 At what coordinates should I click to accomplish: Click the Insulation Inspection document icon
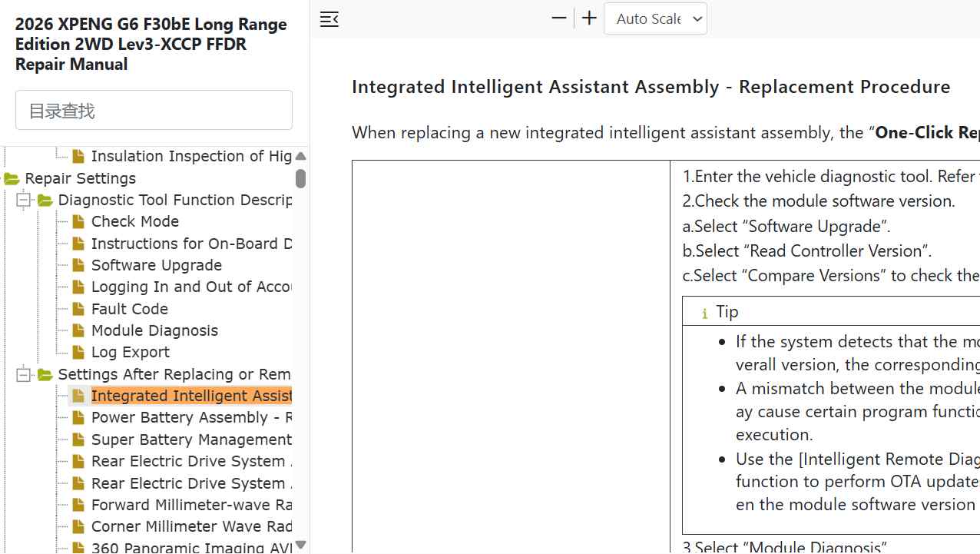(x=78, y=156)
